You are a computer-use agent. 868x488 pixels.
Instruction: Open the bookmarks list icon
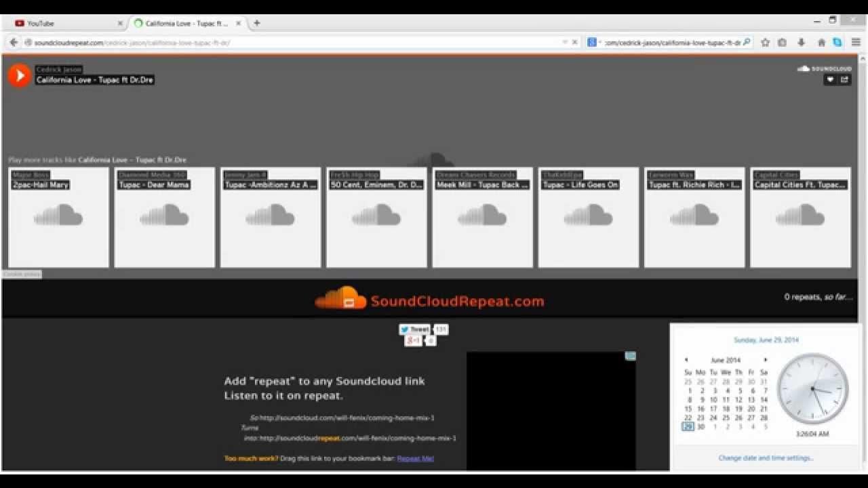(x=782, y=42)
